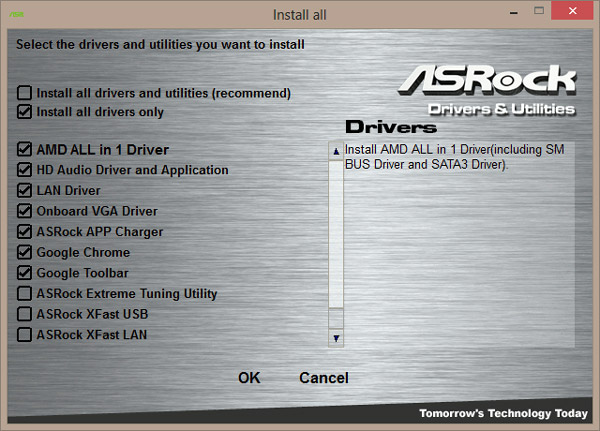Check ASRock XFast USB
Screen dimensions: 600x431
tap(24, 314)
